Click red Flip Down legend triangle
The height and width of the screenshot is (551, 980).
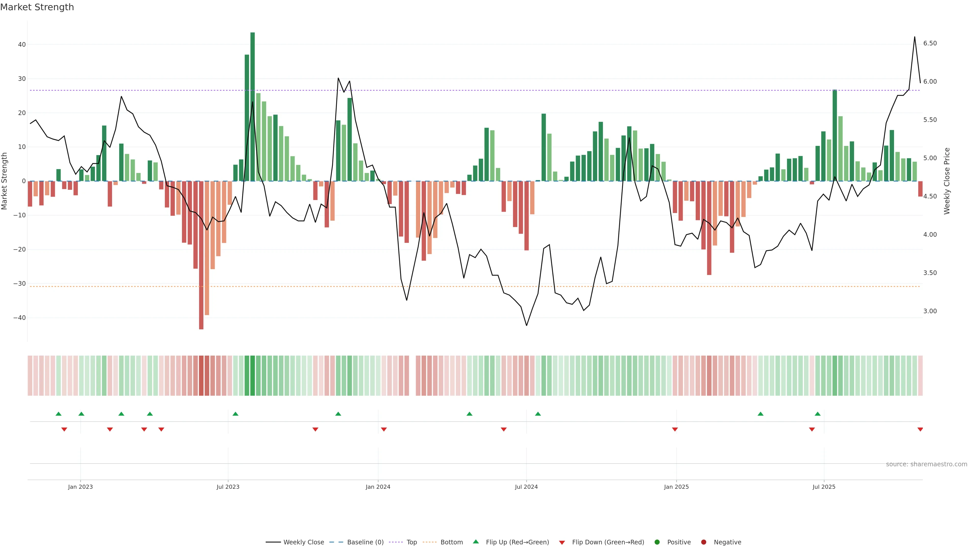(562, 543)
